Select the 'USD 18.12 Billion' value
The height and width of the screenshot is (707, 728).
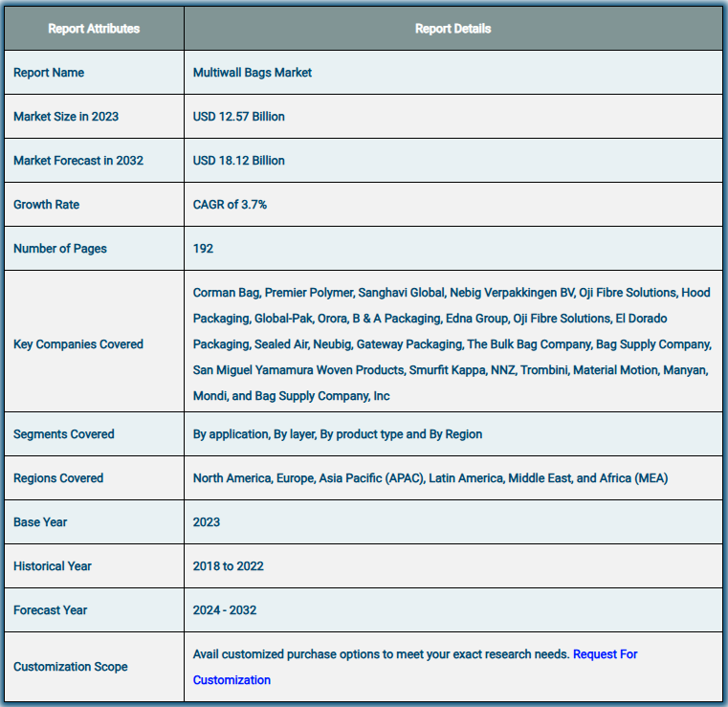tap(238, 161)
